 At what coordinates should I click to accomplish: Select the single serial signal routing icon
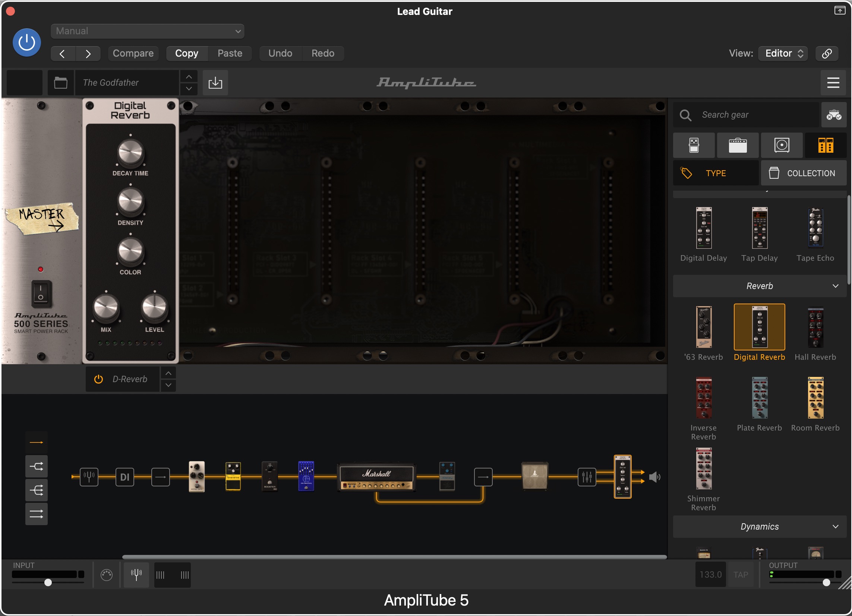[37, 443]
